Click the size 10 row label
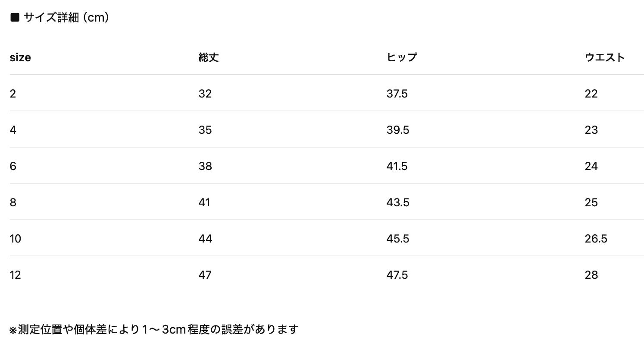644x353 pixels. point(16,239)
